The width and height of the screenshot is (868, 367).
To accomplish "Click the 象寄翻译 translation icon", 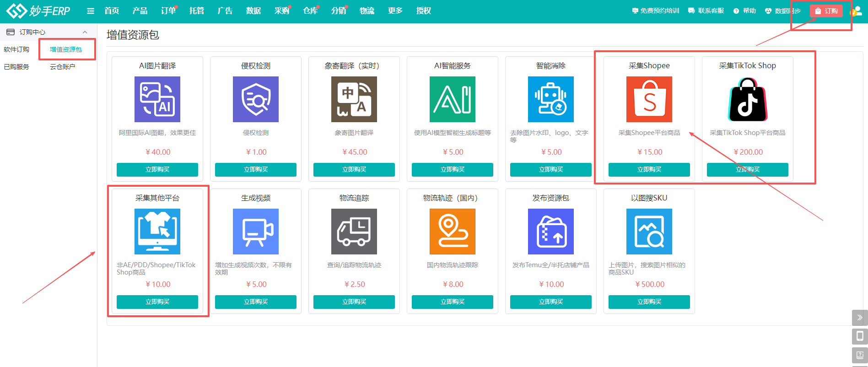I will tap(354, 99).
